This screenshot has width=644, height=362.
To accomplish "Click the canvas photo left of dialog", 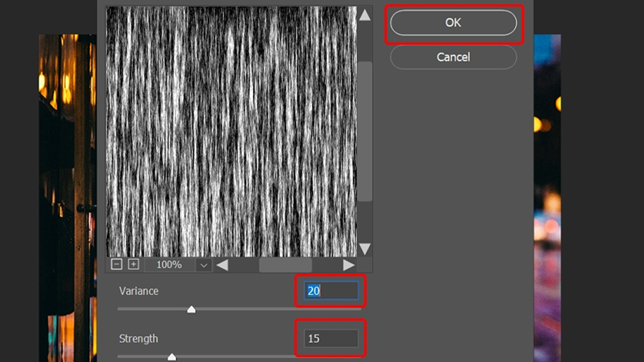I will (x=67, y=188).
